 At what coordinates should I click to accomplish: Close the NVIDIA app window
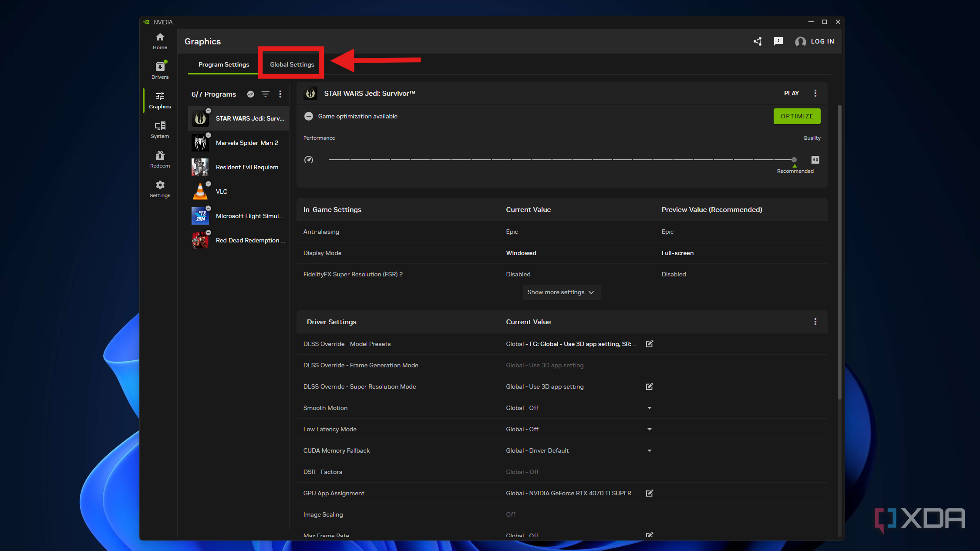click(x=838, y=22)
